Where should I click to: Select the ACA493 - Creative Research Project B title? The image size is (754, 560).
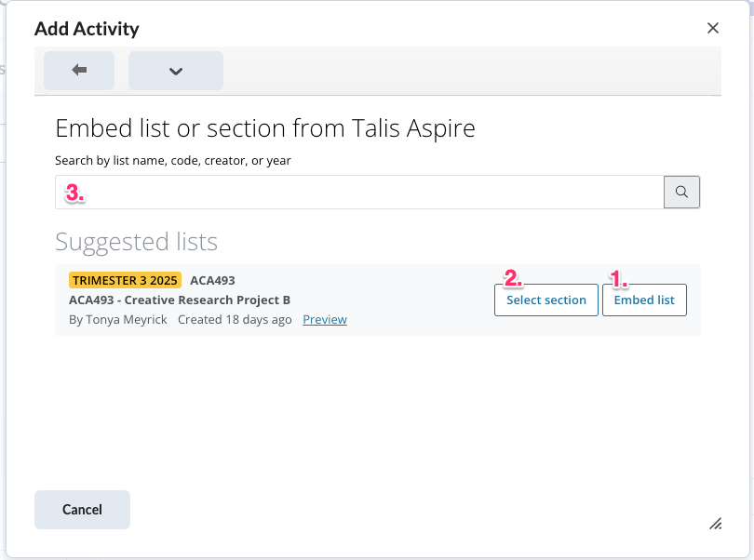coord(180,300)
